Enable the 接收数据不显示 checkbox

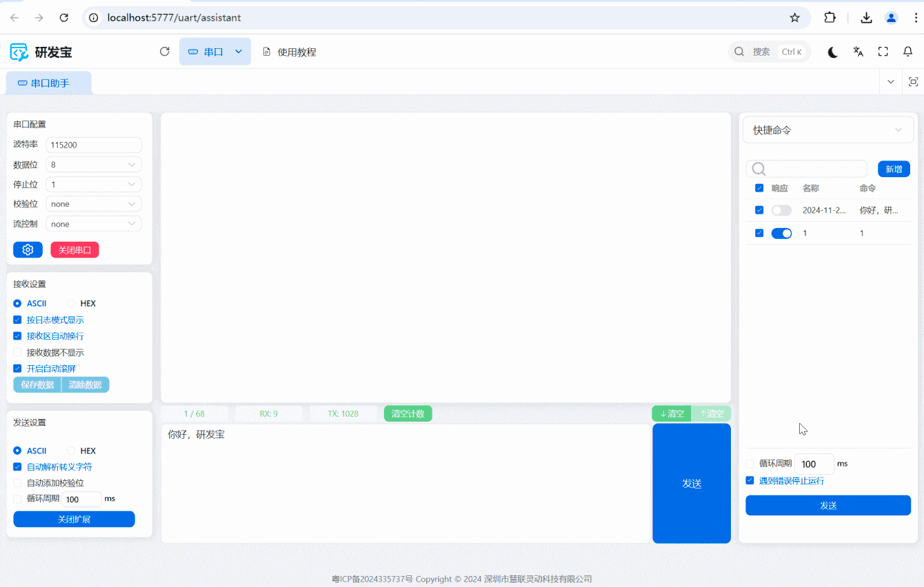click(18, 353)
